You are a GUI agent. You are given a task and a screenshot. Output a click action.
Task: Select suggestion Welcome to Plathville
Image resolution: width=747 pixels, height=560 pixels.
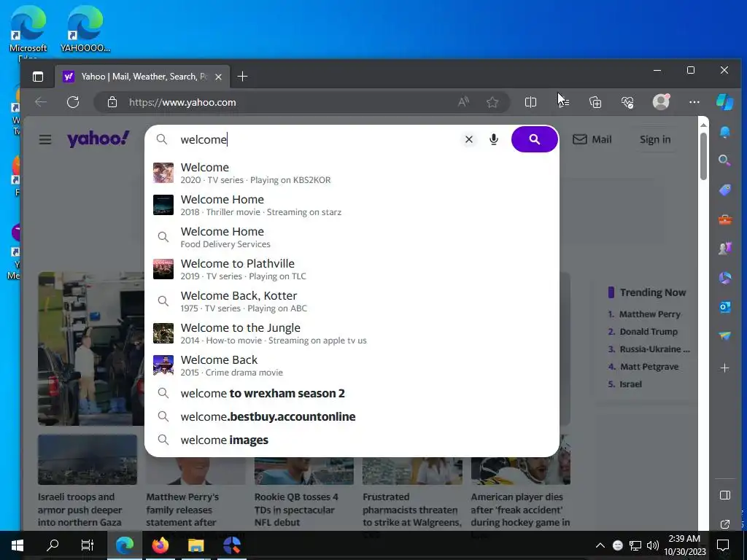tap(352, 269)
